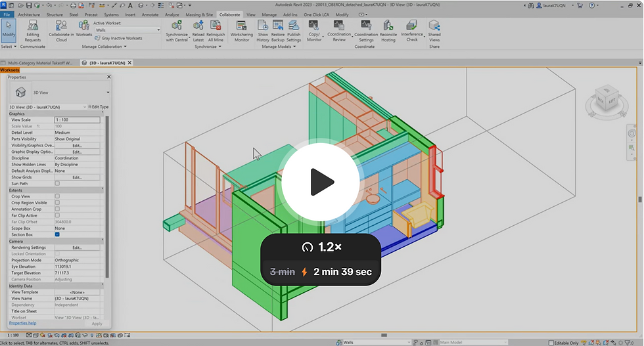Toggle Gray Inactive Worksets
Image resolution: width=644 pixels, height=346 pixels.
tap(119, 38)
